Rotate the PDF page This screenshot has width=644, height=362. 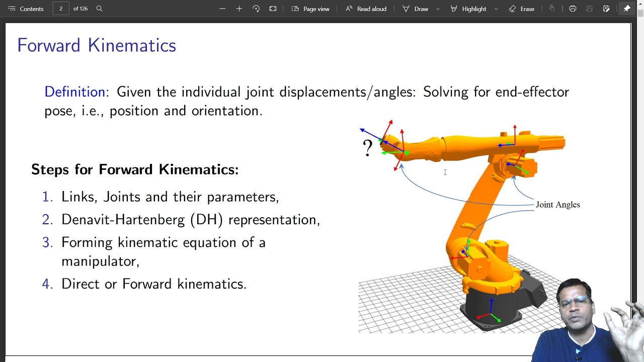coord(256,9)
